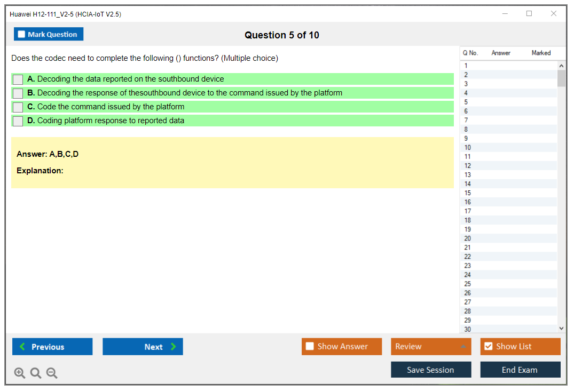Click the zoom out magnifier icon
Viewport: 574px width, 392px height.
52,373
